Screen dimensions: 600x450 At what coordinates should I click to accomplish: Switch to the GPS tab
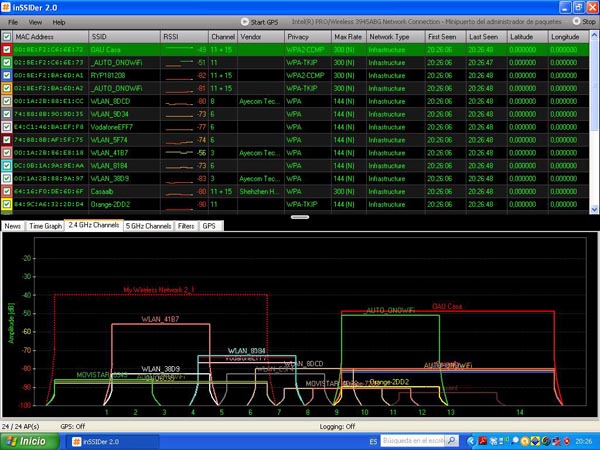[209, 226]
